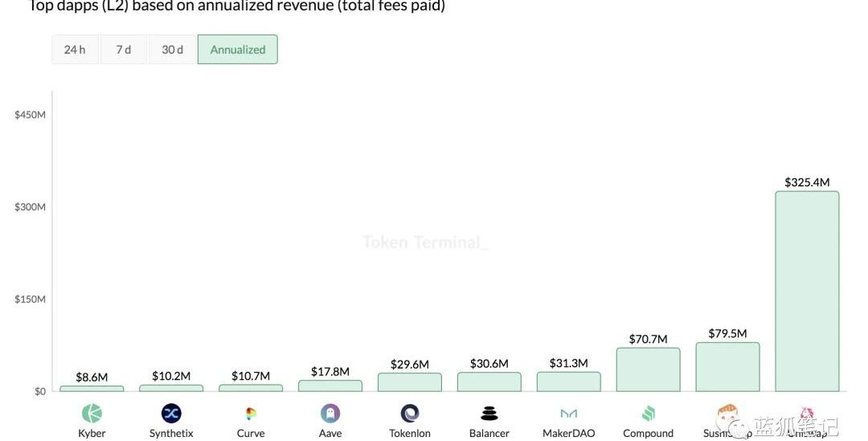Screen dimensions: 868x441
Task: Click the MakerDAO logo icon
Action: (x=569, y=414)
